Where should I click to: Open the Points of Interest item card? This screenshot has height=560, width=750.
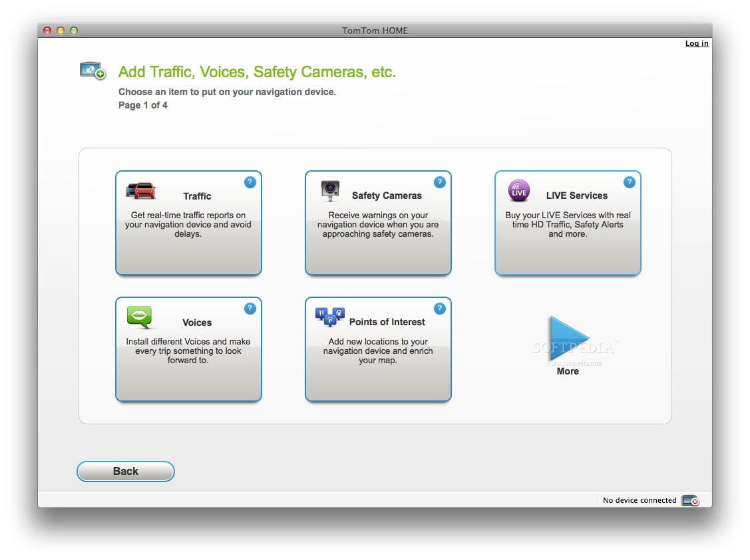point(379,349)
